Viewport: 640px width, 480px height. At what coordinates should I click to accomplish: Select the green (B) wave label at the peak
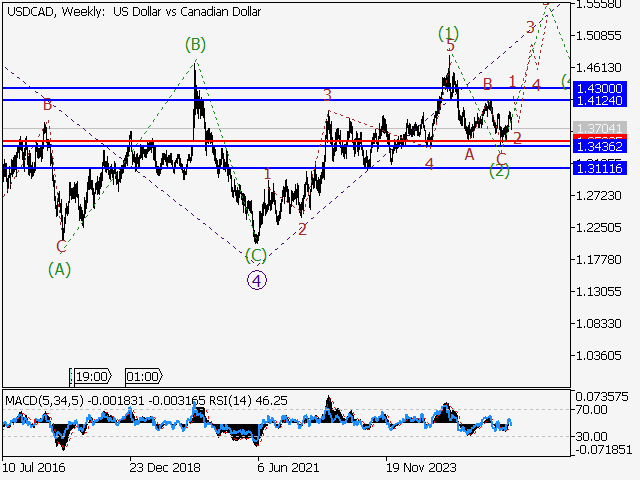tap(195, 44)
